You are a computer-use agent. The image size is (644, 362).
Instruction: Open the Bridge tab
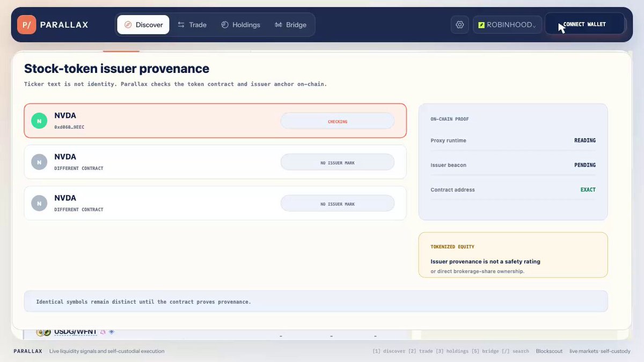pos(290,25)
